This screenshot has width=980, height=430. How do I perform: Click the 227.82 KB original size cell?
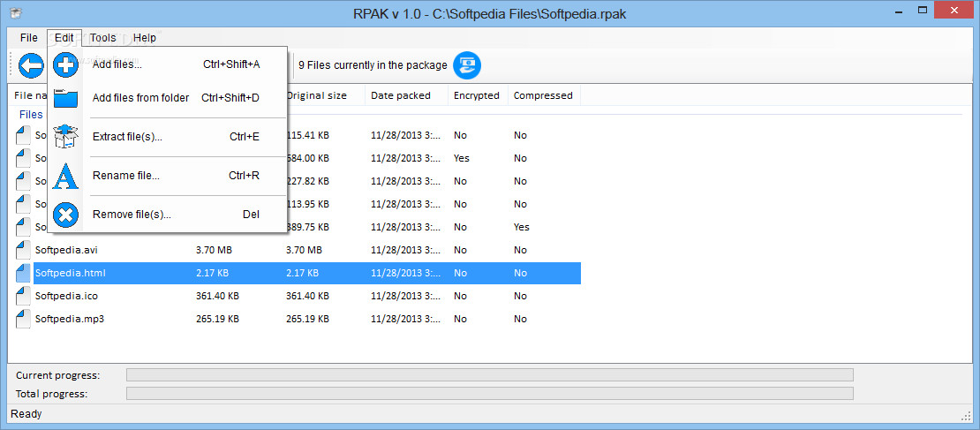(x=307, y=181)
